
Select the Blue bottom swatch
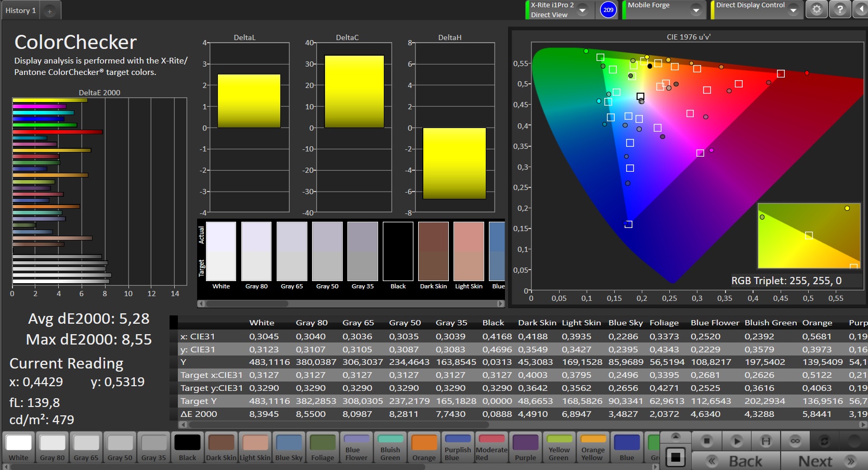627,447
